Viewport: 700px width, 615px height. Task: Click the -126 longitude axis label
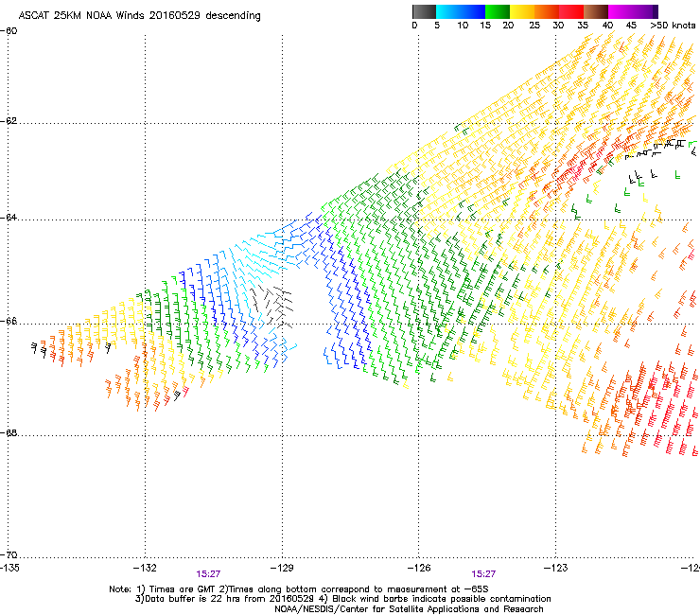point(419,568)
